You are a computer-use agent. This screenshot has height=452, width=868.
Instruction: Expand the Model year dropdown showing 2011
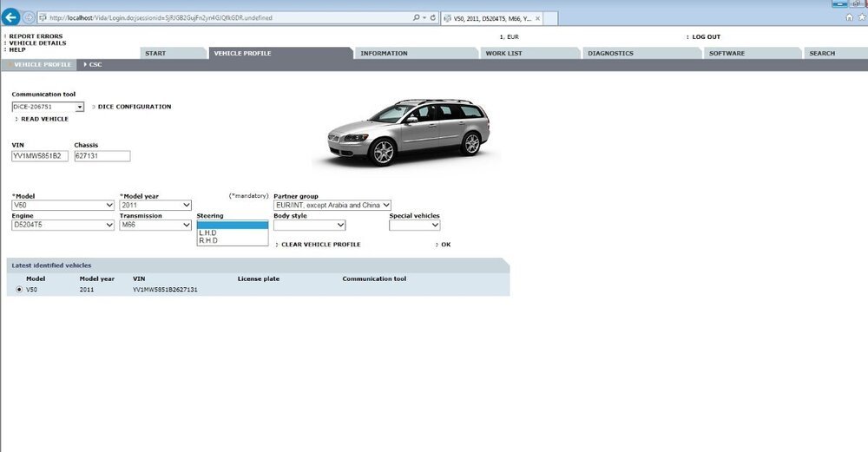coord(155,206)
